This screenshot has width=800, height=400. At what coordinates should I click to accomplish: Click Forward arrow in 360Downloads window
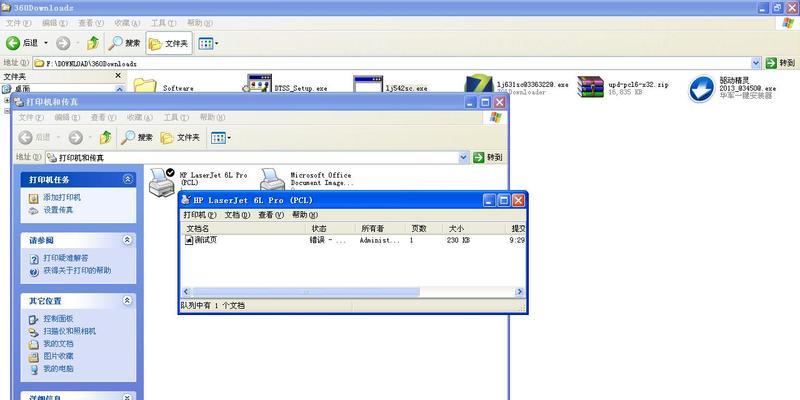click(x=63, y=43)
